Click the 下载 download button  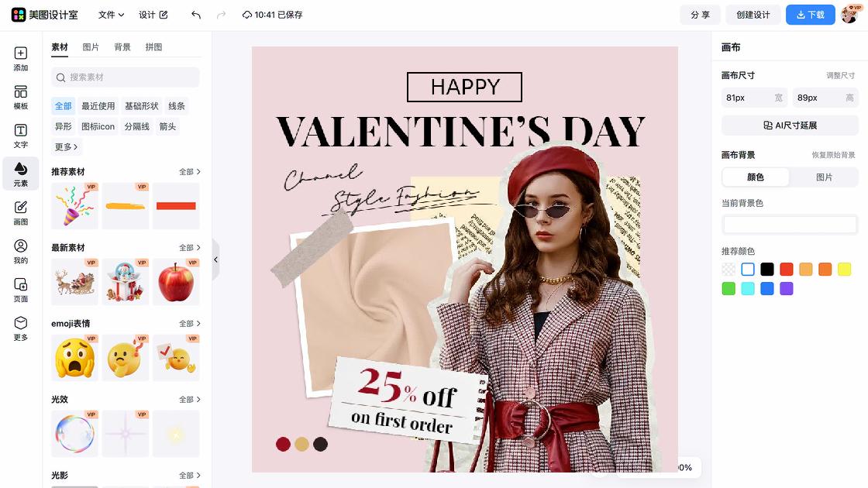coord(810,15)
